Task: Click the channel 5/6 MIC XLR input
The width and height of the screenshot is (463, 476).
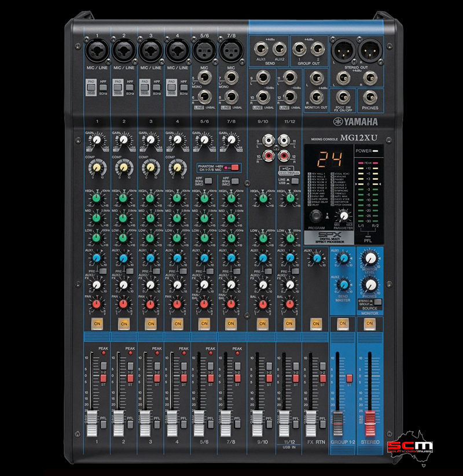Action: [204, 51]
